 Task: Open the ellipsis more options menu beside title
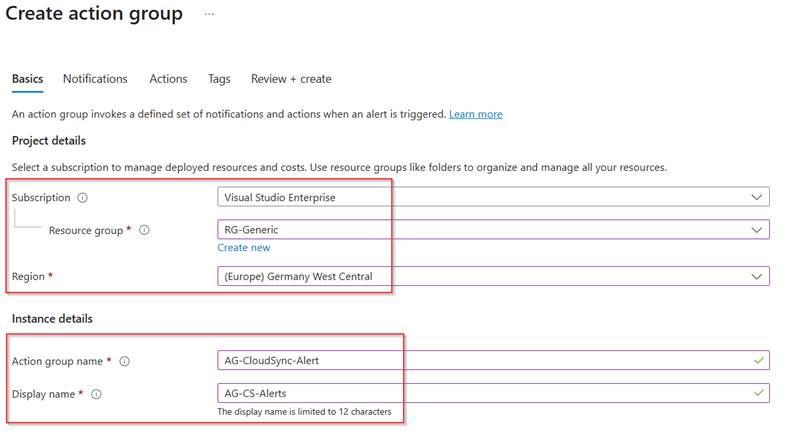point(209,15)
